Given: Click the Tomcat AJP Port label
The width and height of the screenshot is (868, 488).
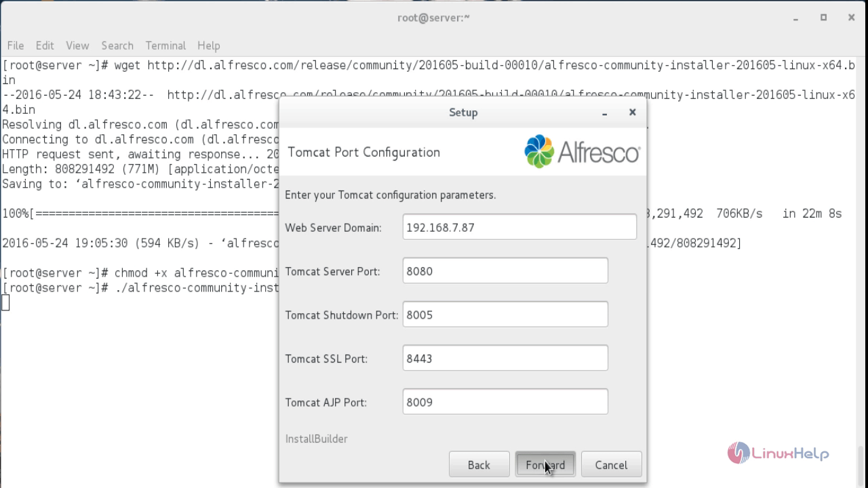Looking at the screenshot, I should click(x=325, y=403).
